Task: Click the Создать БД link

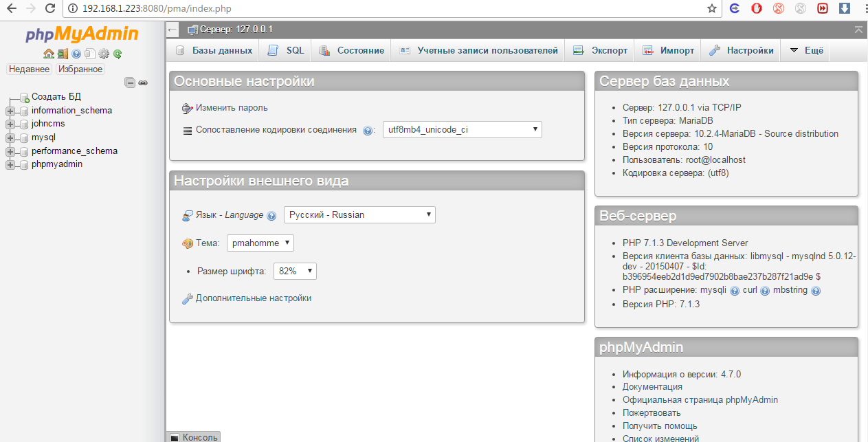Action: coord(56,96)
